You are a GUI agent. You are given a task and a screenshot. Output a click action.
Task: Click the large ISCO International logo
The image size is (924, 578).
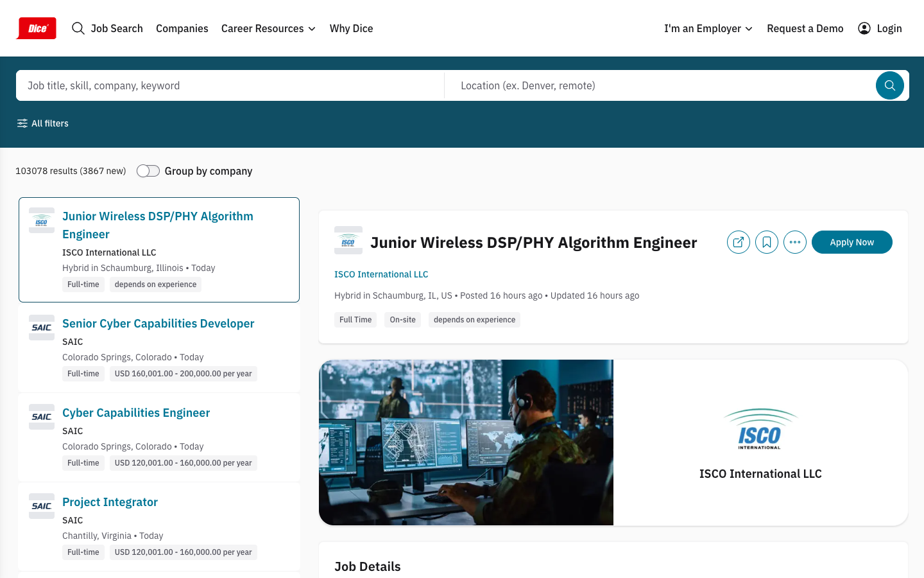(x=760, y=429)
